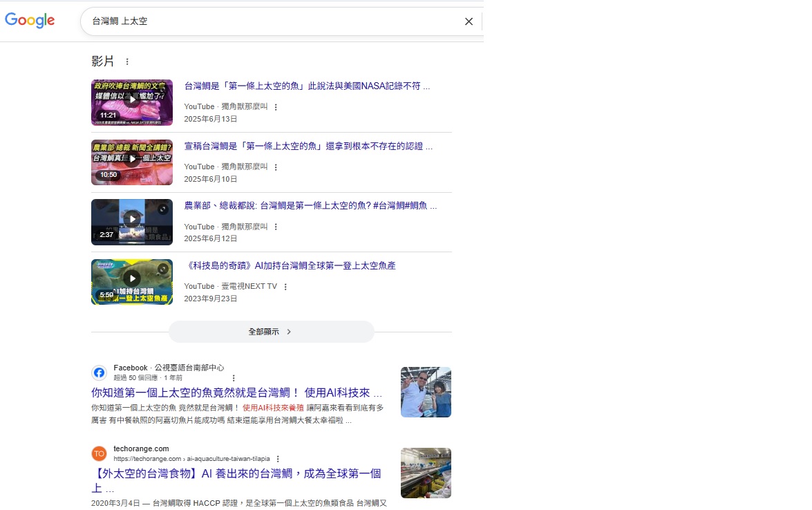This screenshot has height=510, width=812.
Task: Play the 5:59 台灣鯛 video thumbnail
Action: (x=132, y=282)
